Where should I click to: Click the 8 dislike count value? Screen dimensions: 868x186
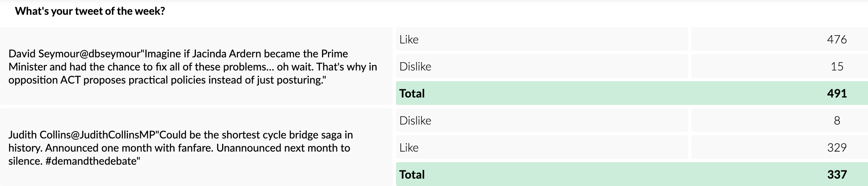pos(837,121)
